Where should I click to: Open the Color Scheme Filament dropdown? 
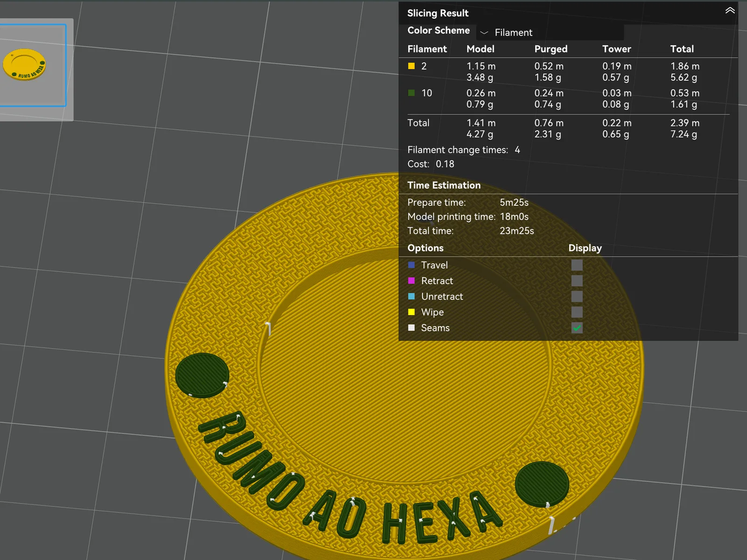click(550, 32)
